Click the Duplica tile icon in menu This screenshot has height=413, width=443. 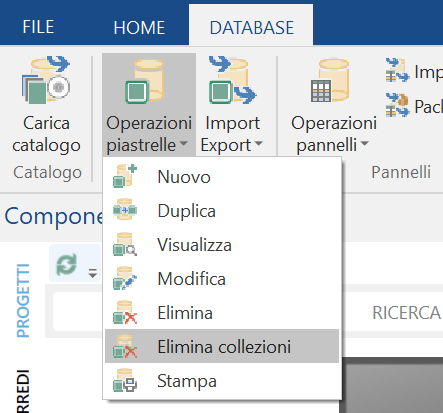(125, 210)
